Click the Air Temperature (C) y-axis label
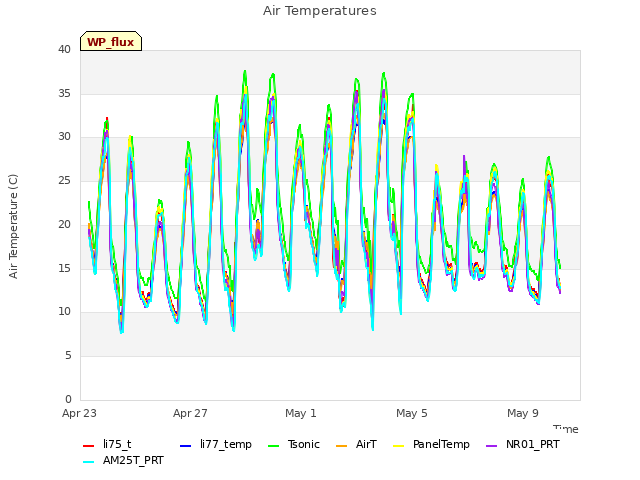The width and height of the screenshot is (640, 480). coord(13,227)
